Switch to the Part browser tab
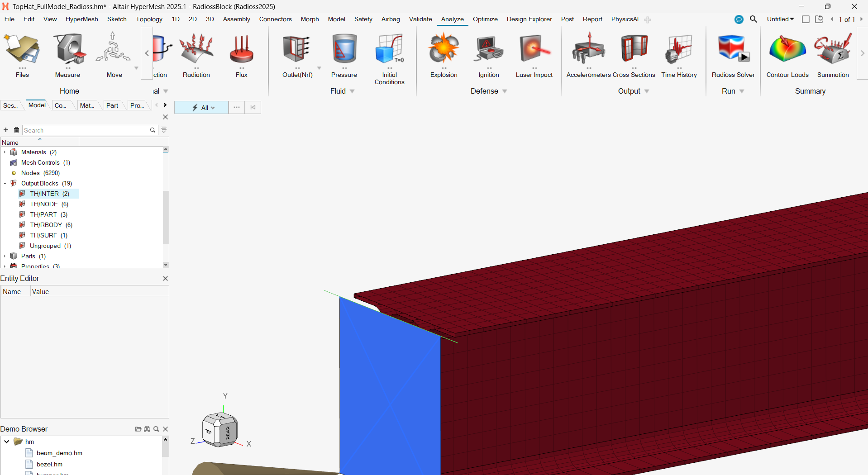Screen dimensions: 868x475 (x=112, y=105)
